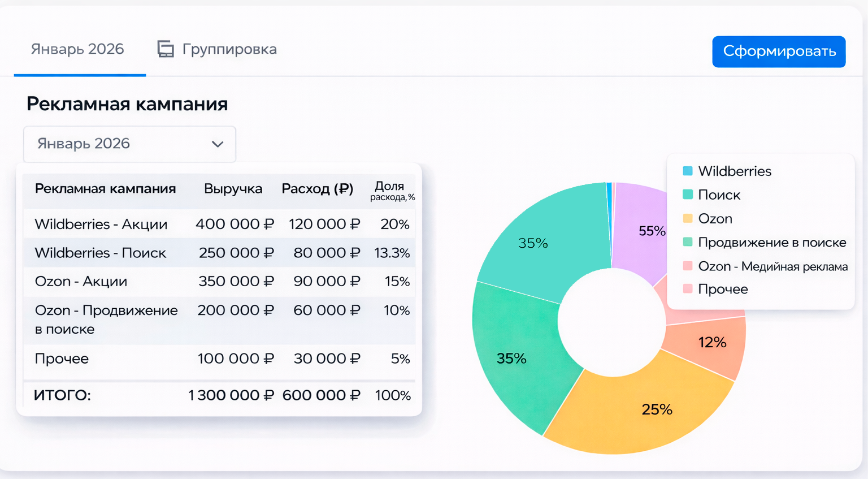The width and height of the screenshot is (868, 479).
Task: Click the yellow Ozon legend swatch
Action: (x=688, y=218)
